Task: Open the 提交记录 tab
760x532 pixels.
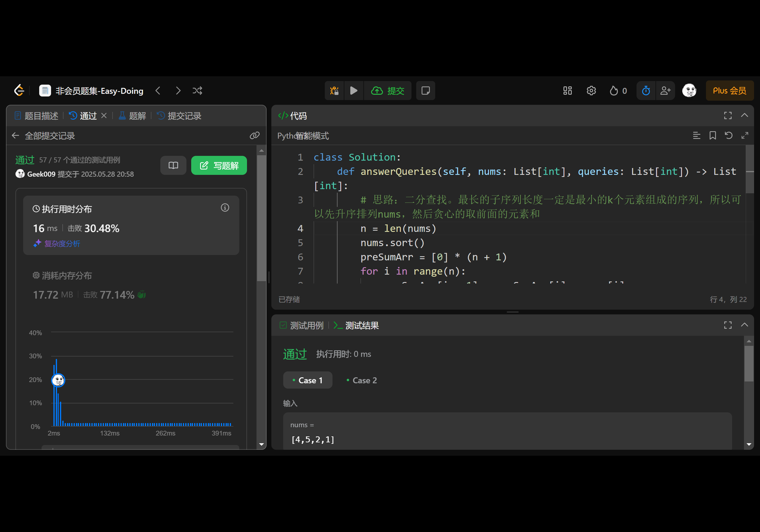Action: [x=184, y=115]
